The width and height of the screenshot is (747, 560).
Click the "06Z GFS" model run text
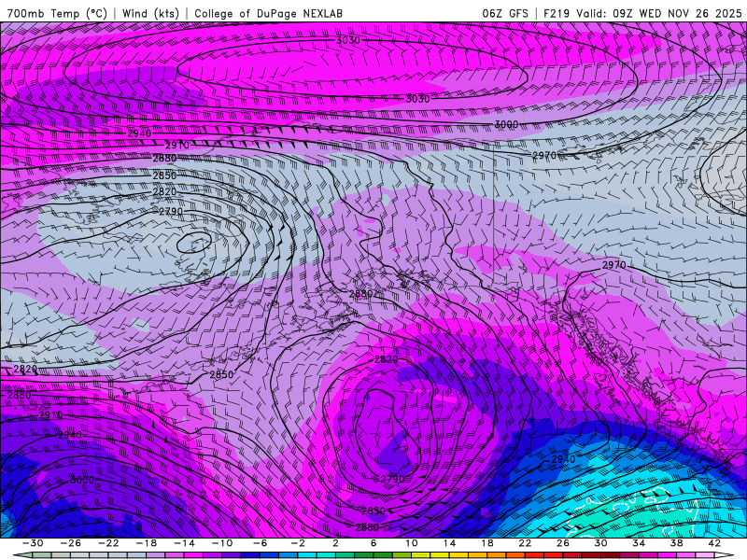click(505, 13)
